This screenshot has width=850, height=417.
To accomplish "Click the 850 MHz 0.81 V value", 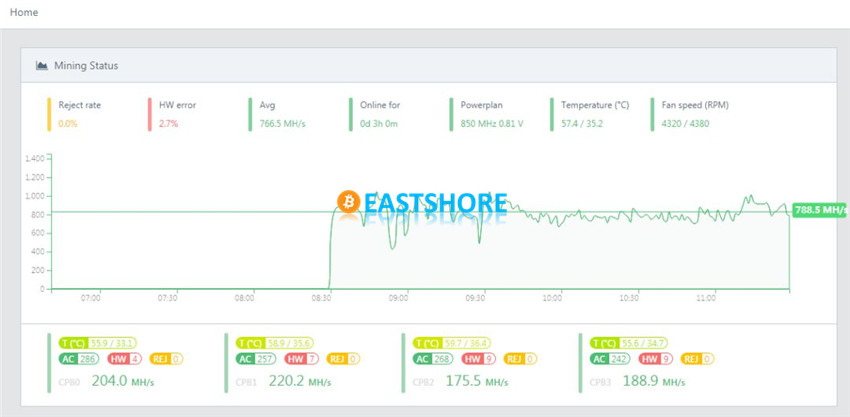I will point(492,124).
